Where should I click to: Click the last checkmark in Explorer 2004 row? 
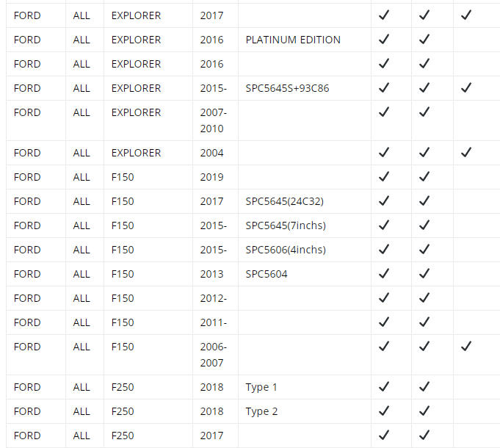tap(466, 153)
